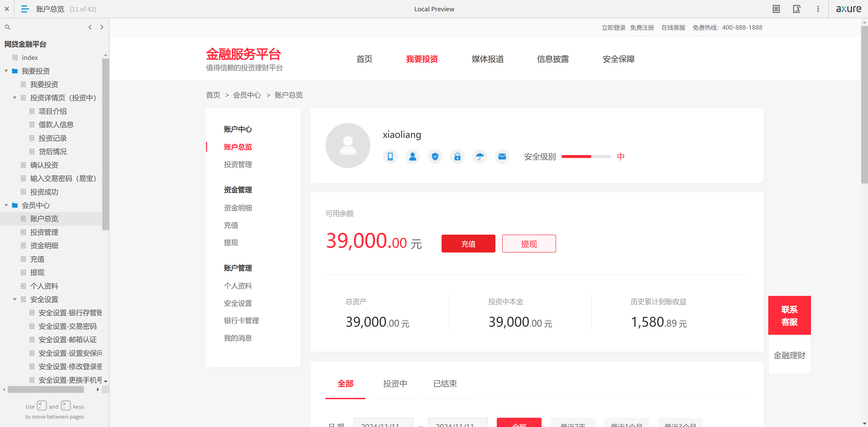Image resolution: width=868 pixels, height=427 pixels.
Task: Open the three-dot more options menu
Action: [x=818, y=9]
